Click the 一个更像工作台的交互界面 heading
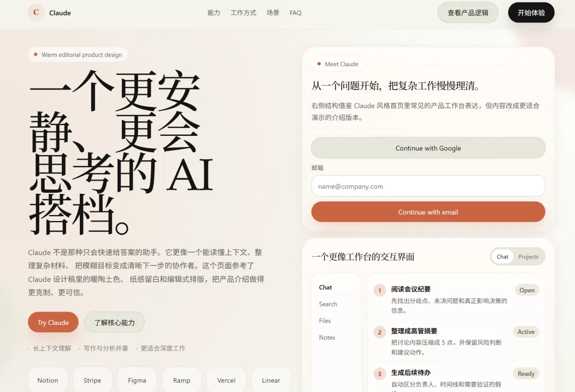The image size is (575, 392). coord(363,257)
